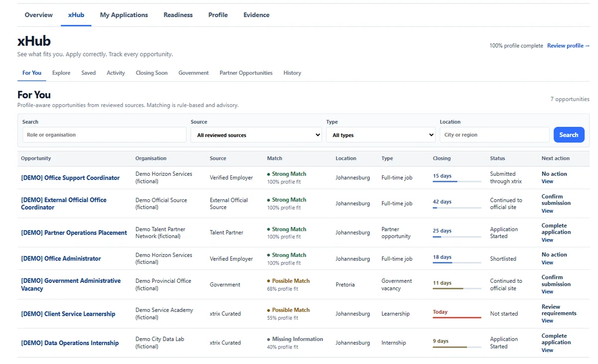Click the Closing column header
The image size is (598, 364).
(442, 158)
